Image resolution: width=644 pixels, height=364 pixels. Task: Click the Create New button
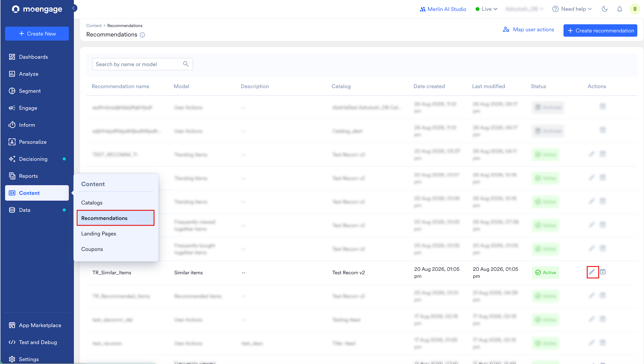(x=37, y=34)
